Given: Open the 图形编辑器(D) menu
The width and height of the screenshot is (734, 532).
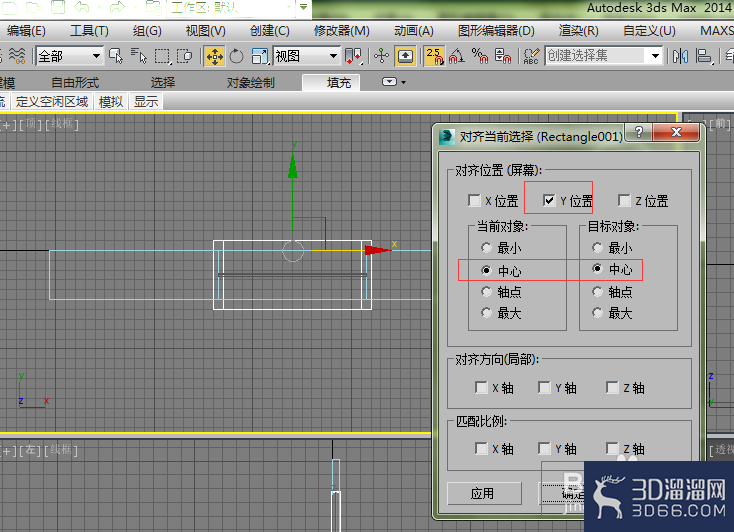Looking at the screenshot, I should pos(496,31).
